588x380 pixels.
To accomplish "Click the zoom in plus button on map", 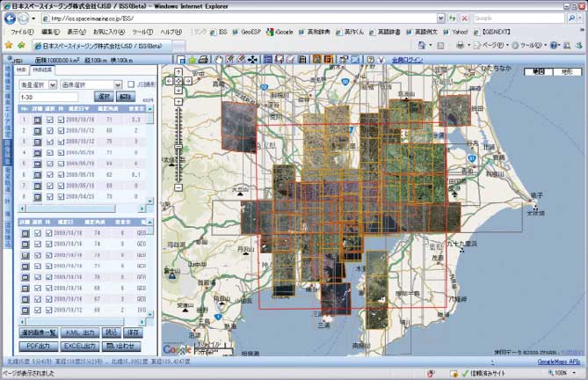I will pyautogui.click(x=178, y=100).
